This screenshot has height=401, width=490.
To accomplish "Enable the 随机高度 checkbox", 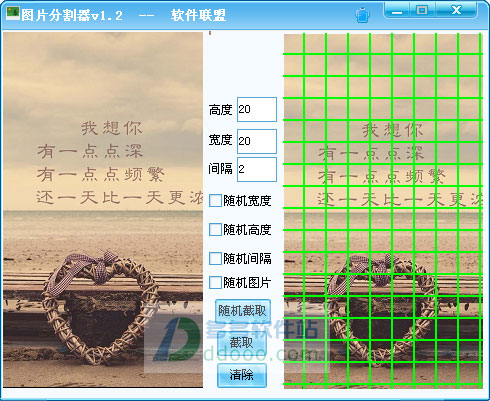I will [215, 230].
